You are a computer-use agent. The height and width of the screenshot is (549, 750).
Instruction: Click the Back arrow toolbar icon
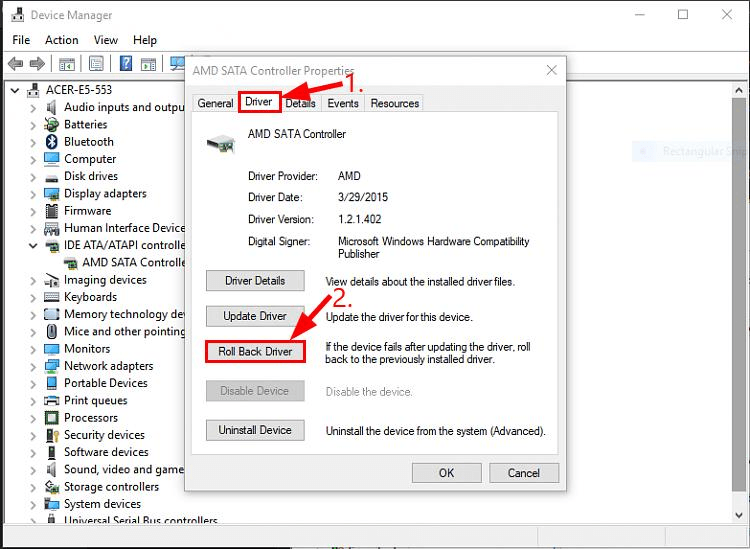coord(15,64)
